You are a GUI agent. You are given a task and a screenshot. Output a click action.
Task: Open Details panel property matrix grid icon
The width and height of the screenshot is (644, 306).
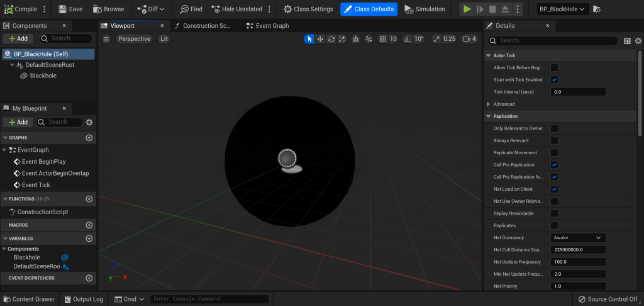tap(627, 41)
